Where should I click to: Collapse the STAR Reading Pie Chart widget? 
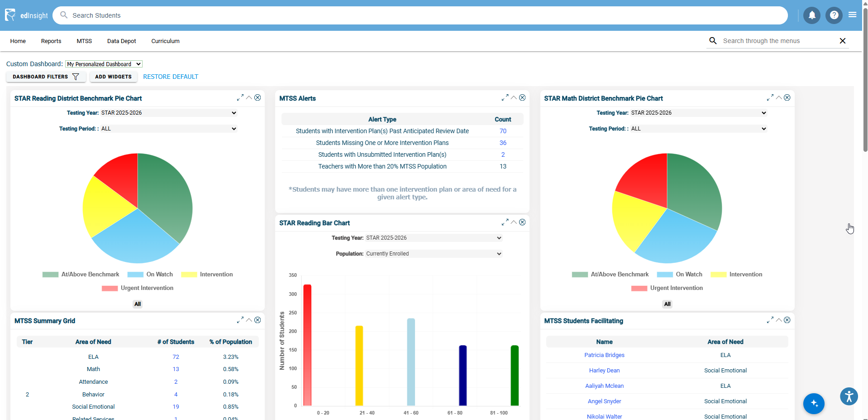click(249, 97)
